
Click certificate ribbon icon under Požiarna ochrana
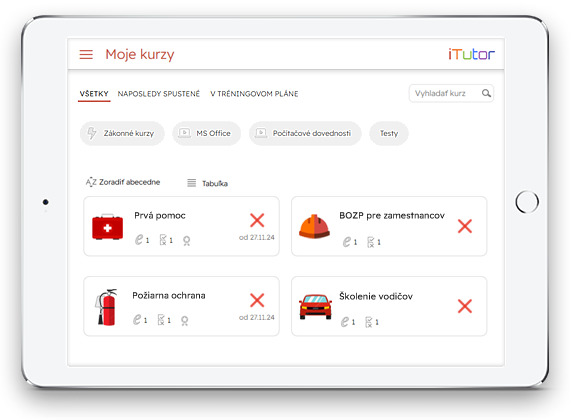pos(185,321)
